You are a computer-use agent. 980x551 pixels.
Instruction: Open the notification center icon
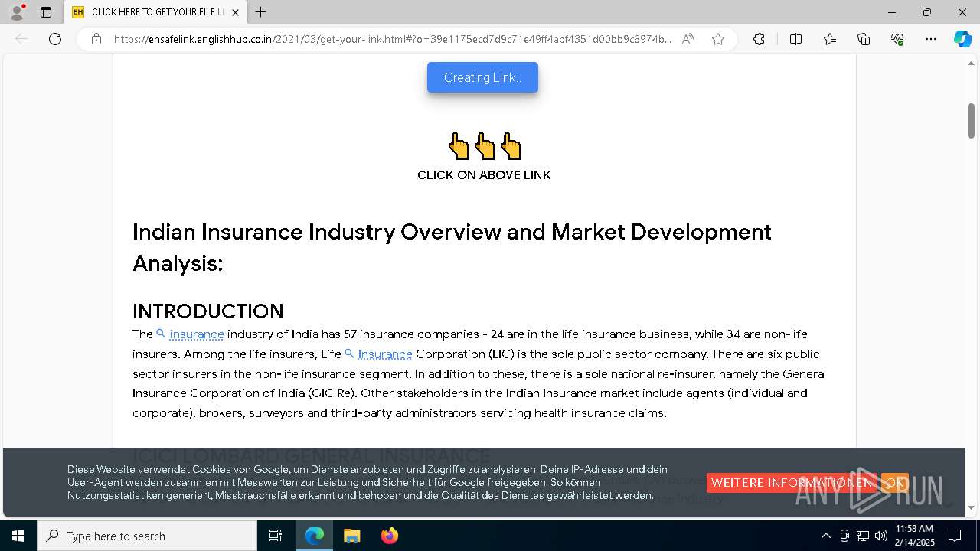point(955,536)
